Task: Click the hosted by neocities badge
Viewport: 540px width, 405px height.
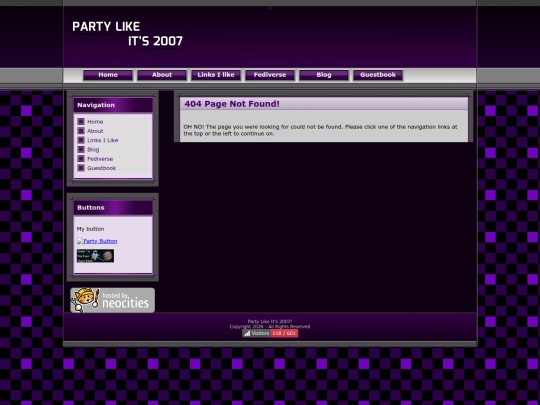Action: click(113, 300)
